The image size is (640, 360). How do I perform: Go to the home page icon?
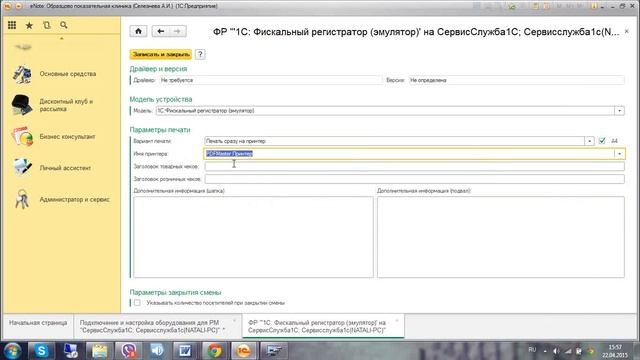point(138,31)
